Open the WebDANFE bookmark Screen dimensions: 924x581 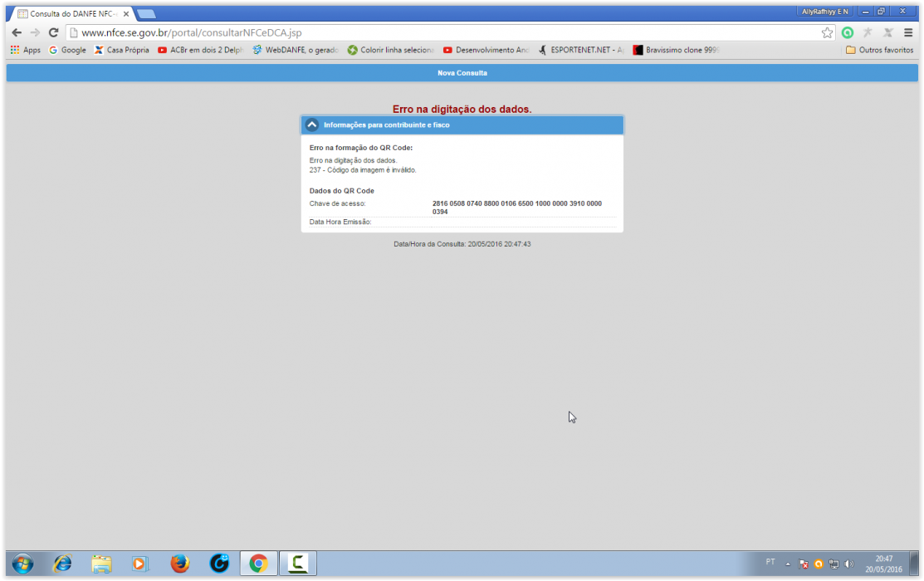296,50
